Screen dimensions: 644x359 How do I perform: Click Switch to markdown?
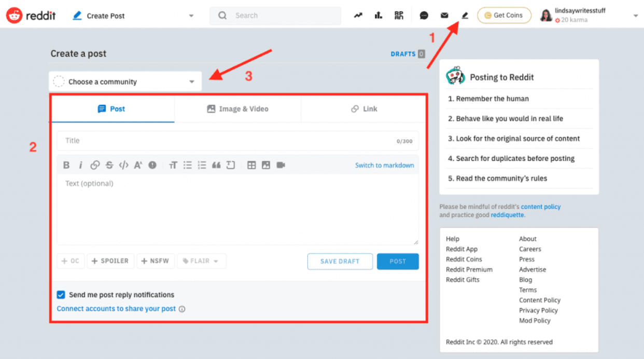click(385, 165)
